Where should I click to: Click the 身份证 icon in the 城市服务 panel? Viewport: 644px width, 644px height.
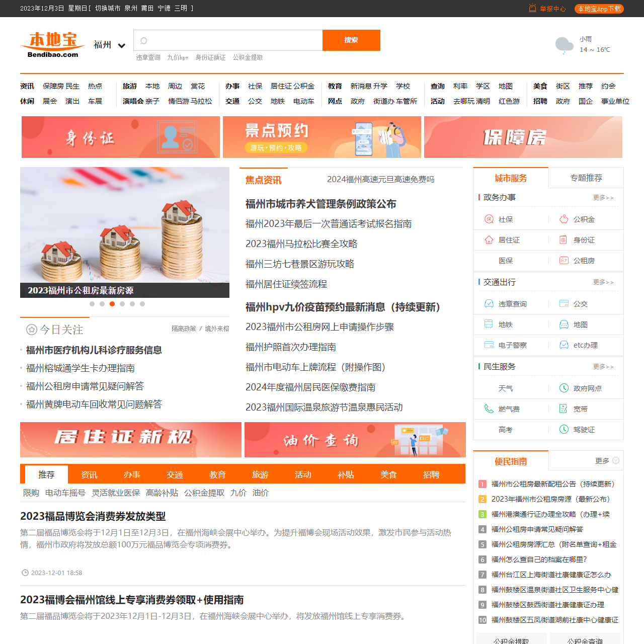[564, 240]
